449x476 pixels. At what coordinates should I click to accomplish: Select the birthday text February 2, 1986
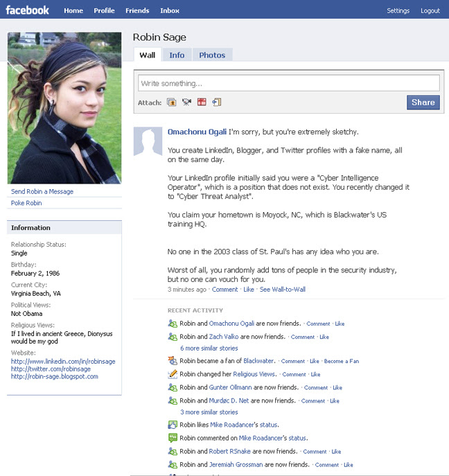35,273
